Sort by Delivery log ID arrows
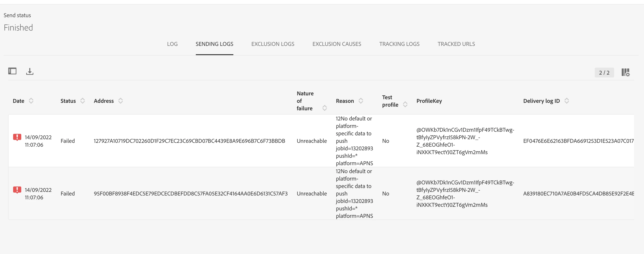 click(566, 101)
